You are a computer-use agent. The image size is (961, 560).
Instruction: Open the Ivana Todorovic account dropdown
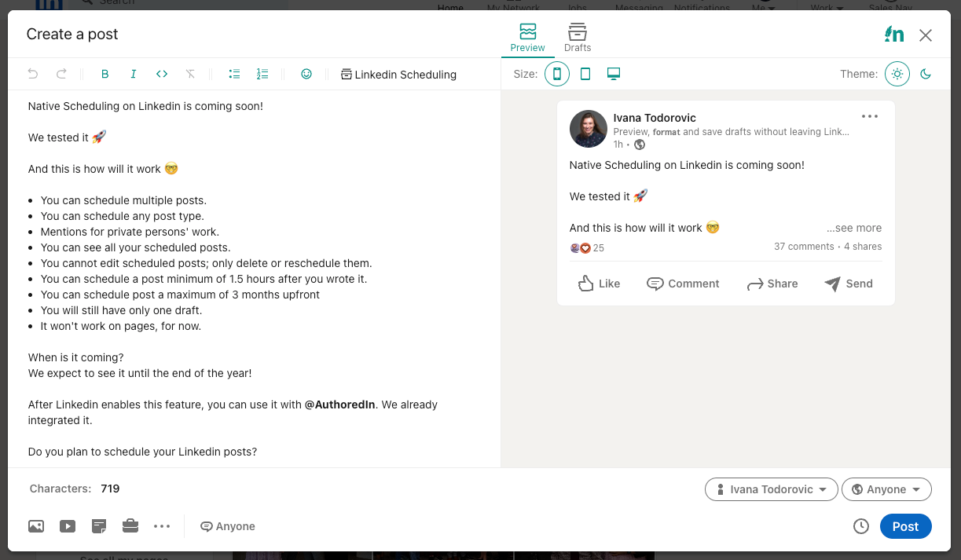(771, 489)
